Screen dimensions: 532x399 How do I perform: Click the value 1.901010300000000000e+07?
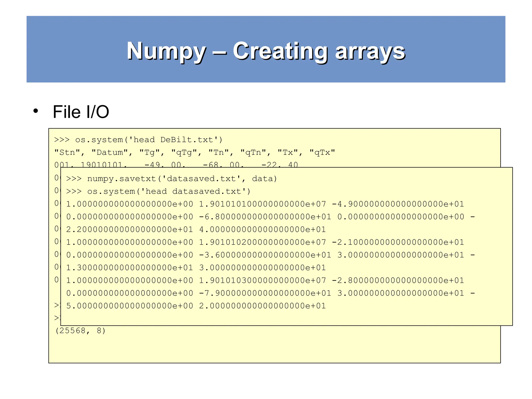pyautogui.click(x=262, y=281)
